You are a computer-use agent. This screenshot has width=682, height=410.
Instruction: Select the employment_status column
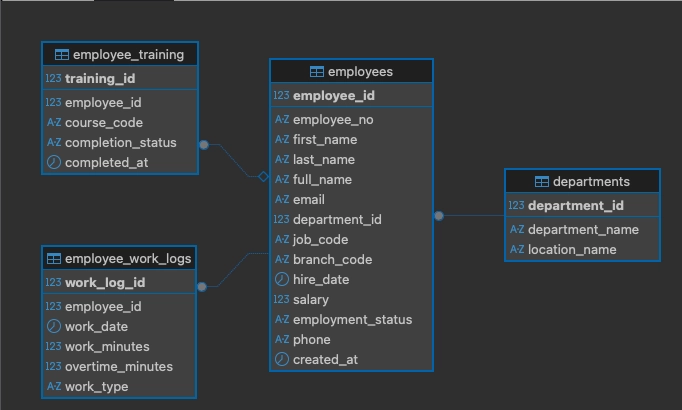click(352, 320)
